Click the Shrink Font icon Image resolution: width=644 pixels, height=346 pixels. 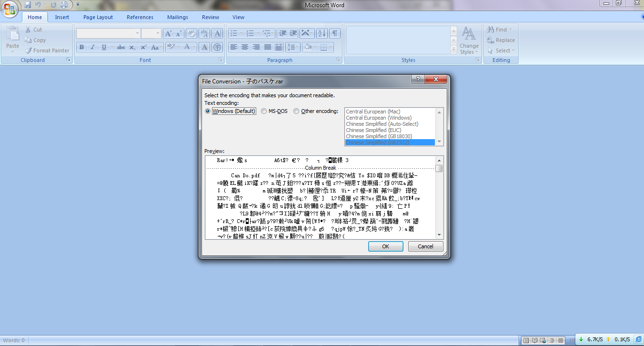(x=179, y=33)
